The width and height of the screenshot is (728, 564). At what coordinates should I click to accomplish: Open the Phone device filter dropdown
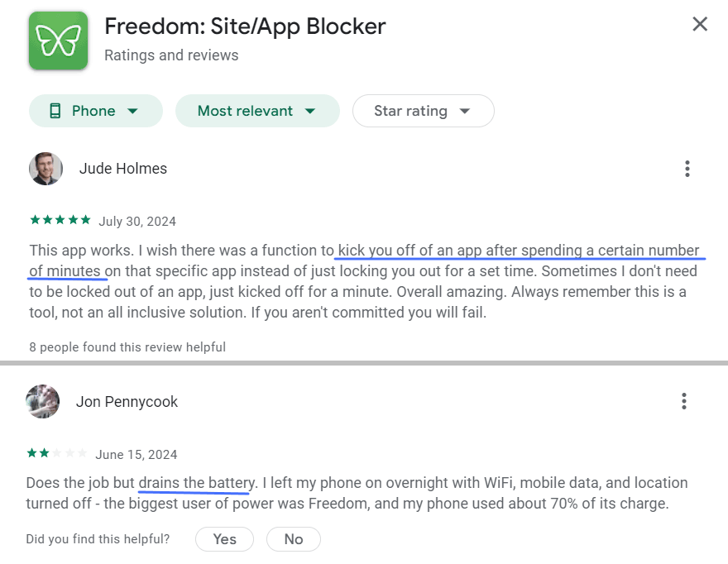point(95,110)
